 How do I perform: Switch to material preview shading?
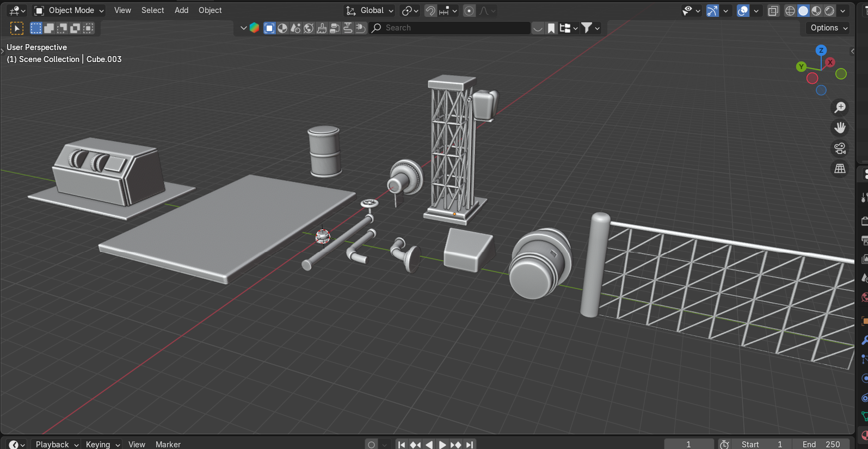coord(816,10)
